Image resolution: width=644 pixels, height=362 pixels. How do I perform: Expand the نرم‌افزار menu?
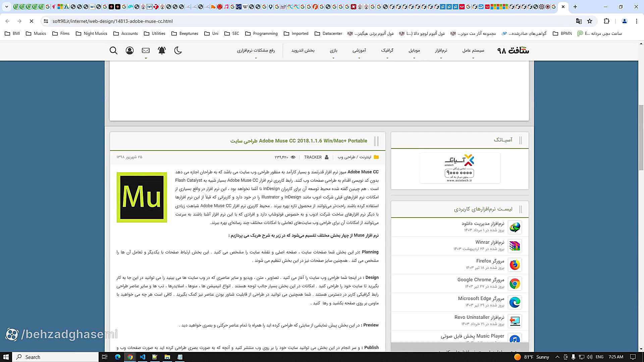[x=441, y=51]
